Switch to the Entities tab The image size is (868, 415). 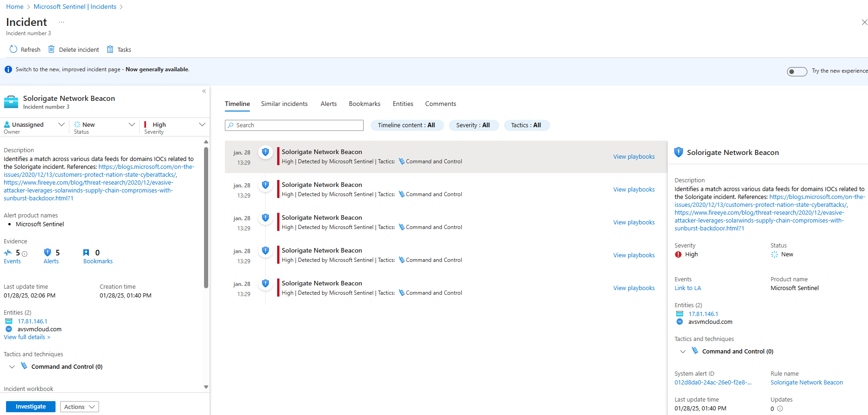(x=403, y=104)
